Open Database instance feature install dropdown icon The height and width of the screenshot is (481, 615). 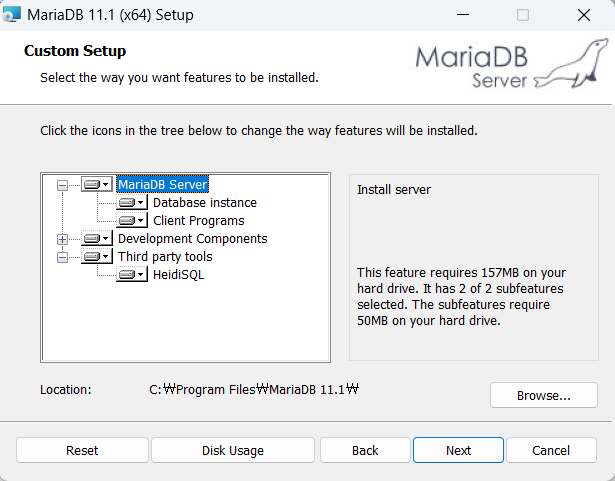coord(132,202)
